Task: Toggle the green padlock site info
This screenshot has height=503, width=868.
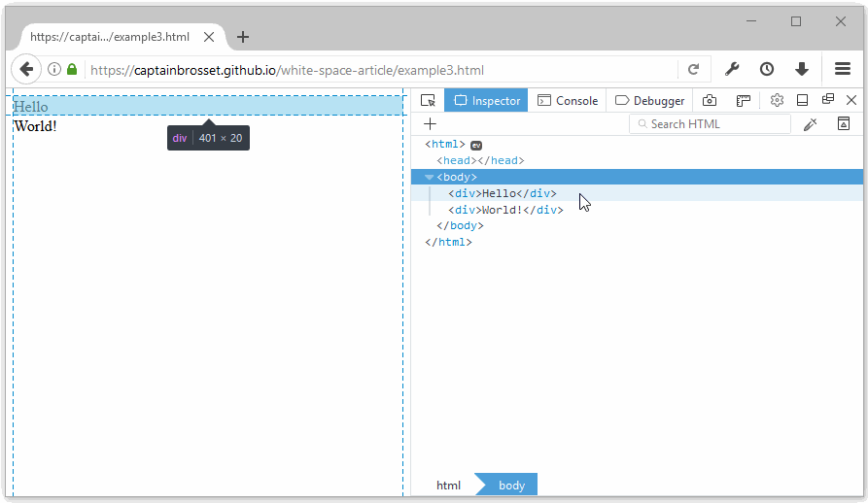Action: click(x=72, y=70)
